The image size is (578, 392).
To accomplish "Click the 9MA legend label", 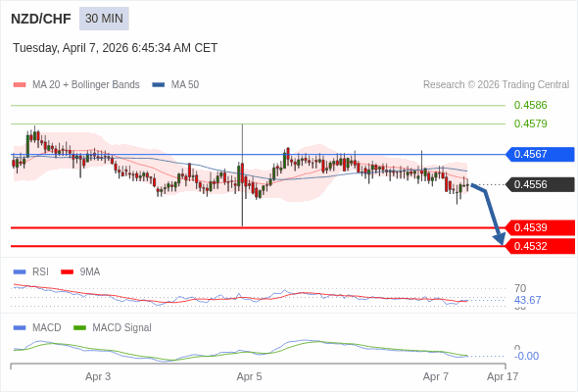I will tap(89, 272).
